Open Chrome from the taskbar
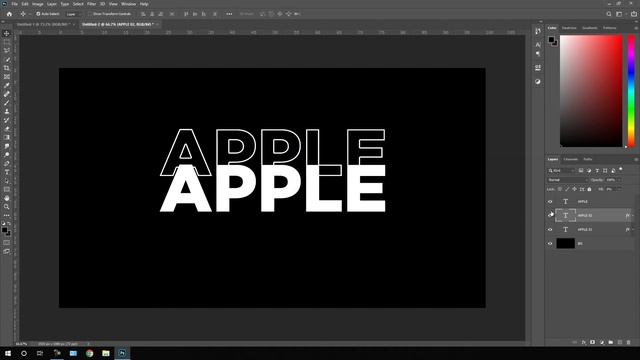This screenshot has width=640, height=360. click(89, 353)
